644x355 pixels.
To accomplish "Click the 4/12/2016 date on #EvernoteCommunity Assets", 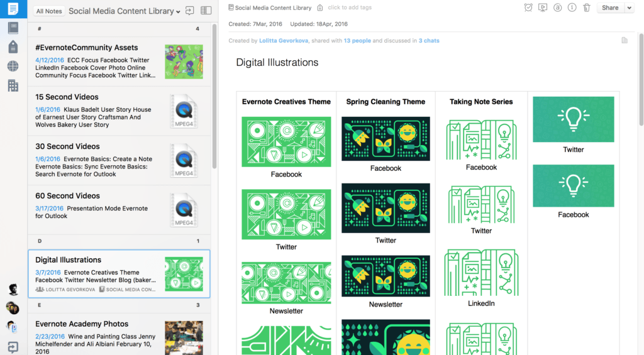I will (x=49, y=60).
